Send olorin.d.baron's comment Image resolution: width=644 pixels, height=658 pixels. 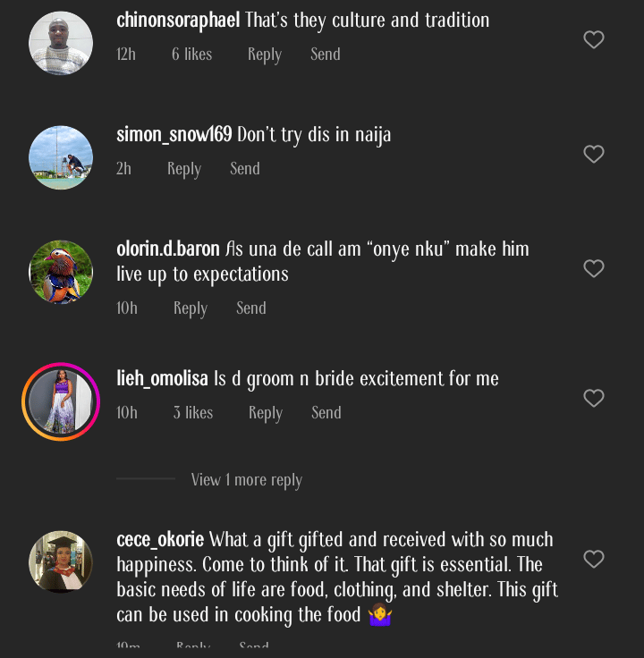[251, 308]
